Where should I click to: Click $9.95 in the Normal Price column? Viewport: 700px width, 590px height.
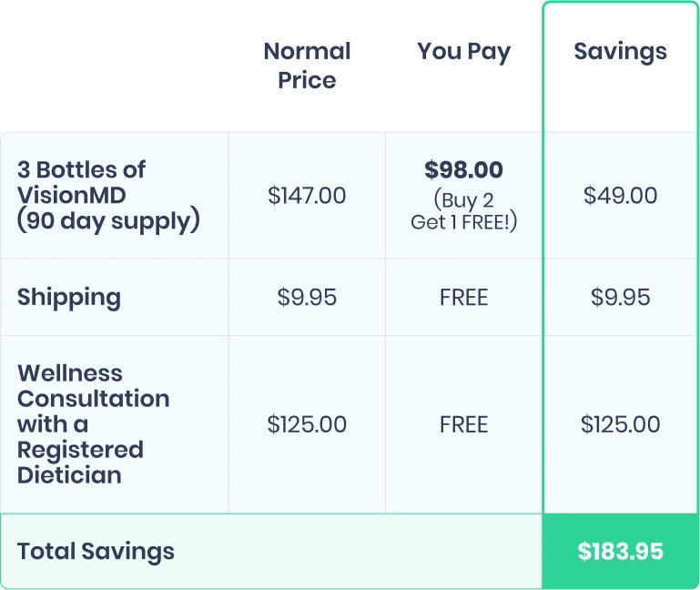coord(307,298)
